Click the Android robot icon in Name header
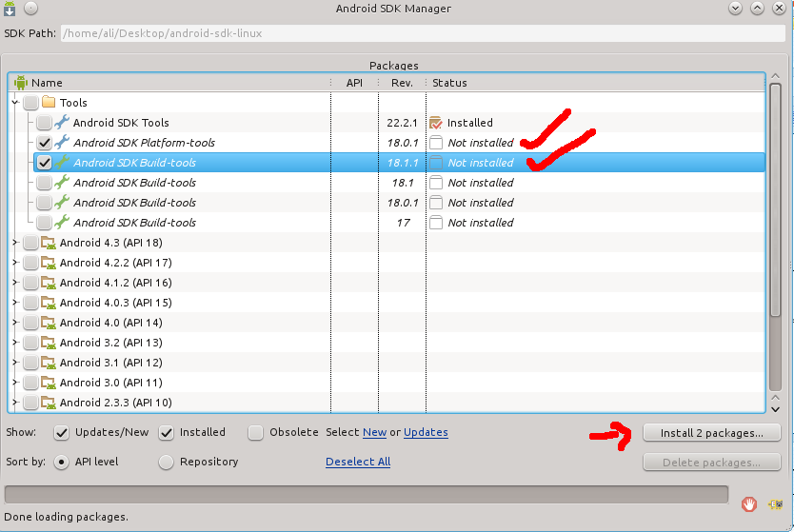 [21, 83]
